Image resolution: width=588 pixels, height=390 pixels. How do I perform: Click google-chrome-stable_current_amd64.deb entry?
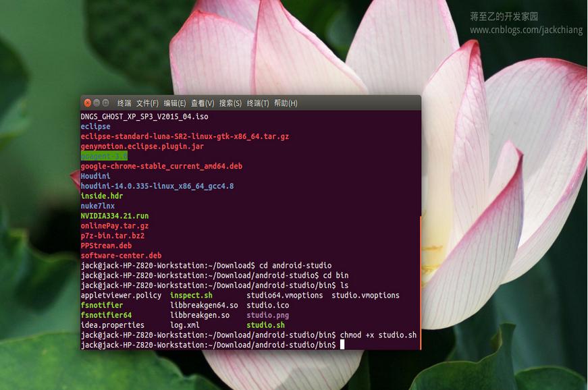point(161,167)
